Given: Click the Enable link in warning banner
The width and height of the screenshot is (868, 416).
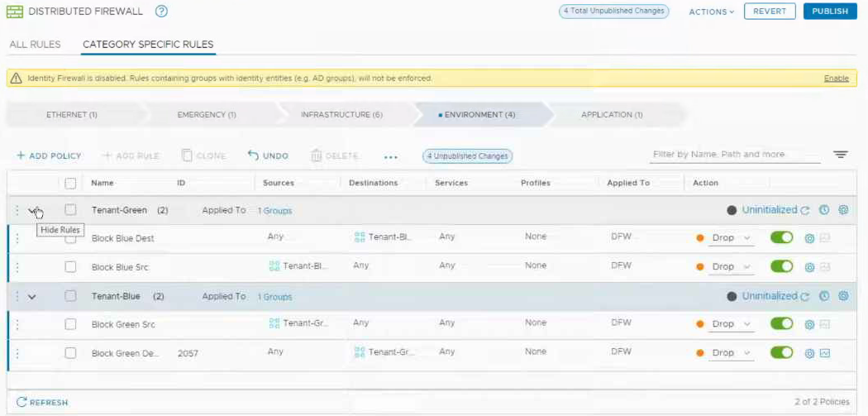Looking at the screenshot, I should (x=836, y=79).
